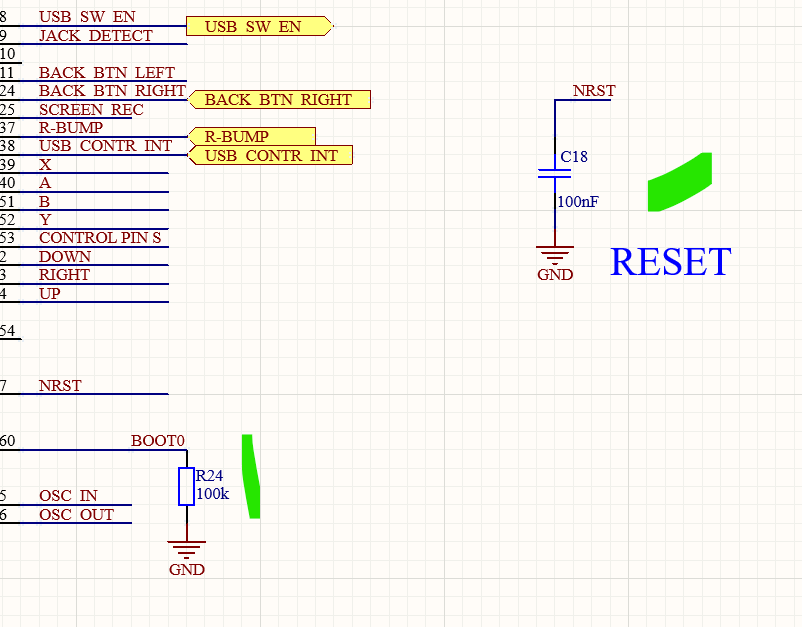The height and width of the screenshot is (627, 802).
Task: Click pin number 10
Action: point(7,54)
